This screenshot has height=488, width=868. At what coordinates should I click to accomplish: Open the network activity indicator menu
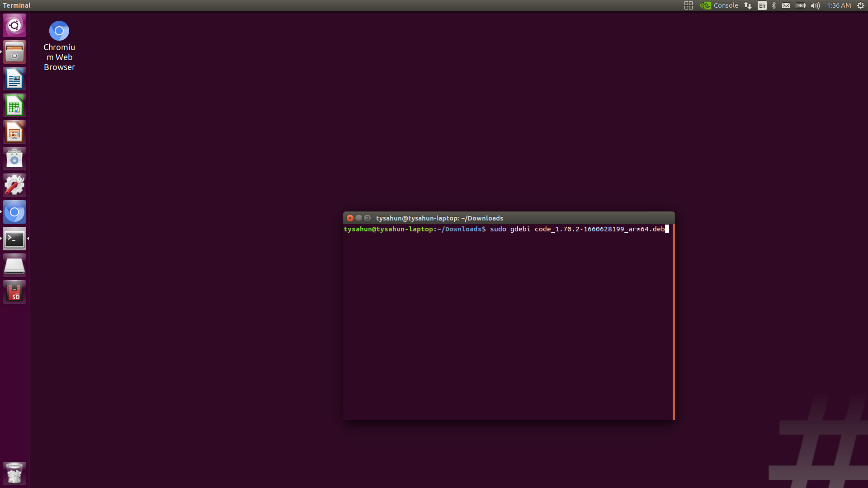tap(747, 5)
